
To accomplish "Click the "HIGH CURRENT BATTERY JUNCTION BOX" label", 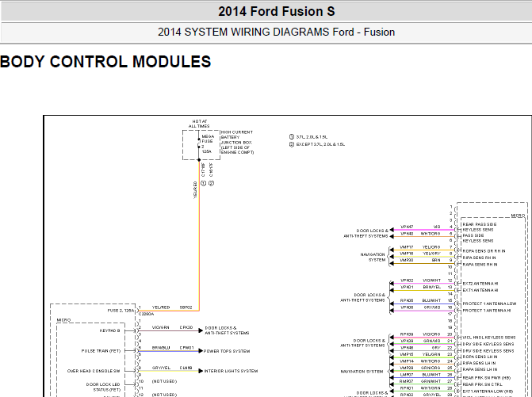I will pos(237,143).
